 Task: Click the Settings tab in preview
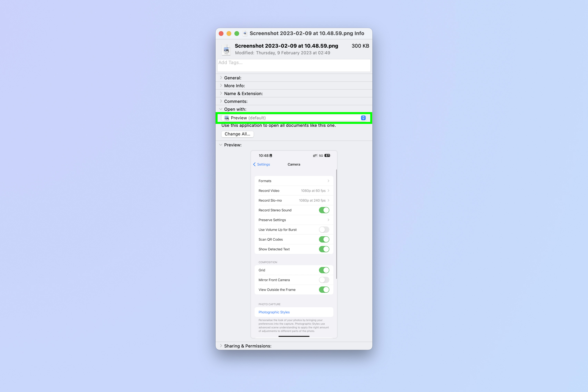point(263,164)
